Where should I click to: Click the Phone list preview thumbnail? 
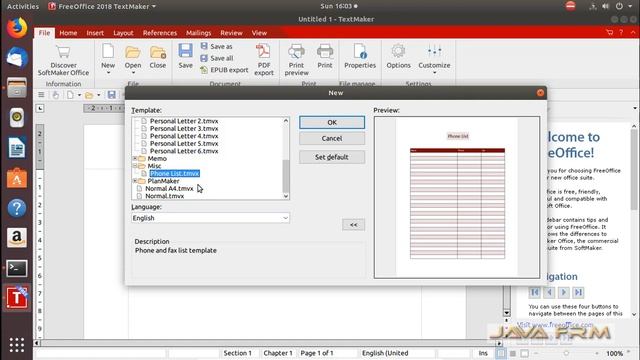point(457,197)
